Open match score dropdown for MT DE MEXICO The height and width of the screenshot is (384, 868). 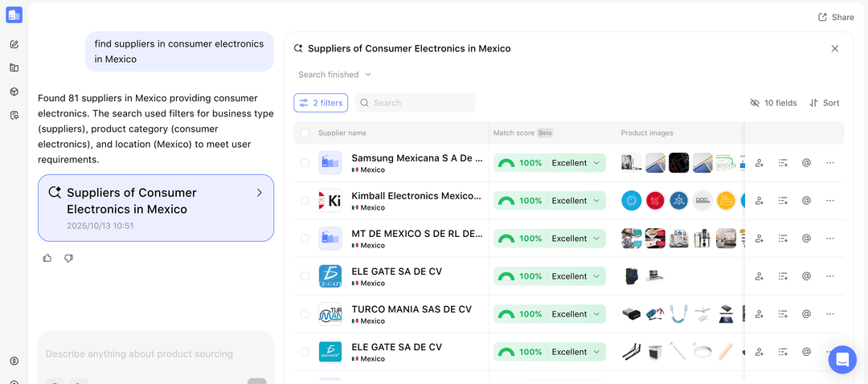pyautogui.click(x=596, y=239)
